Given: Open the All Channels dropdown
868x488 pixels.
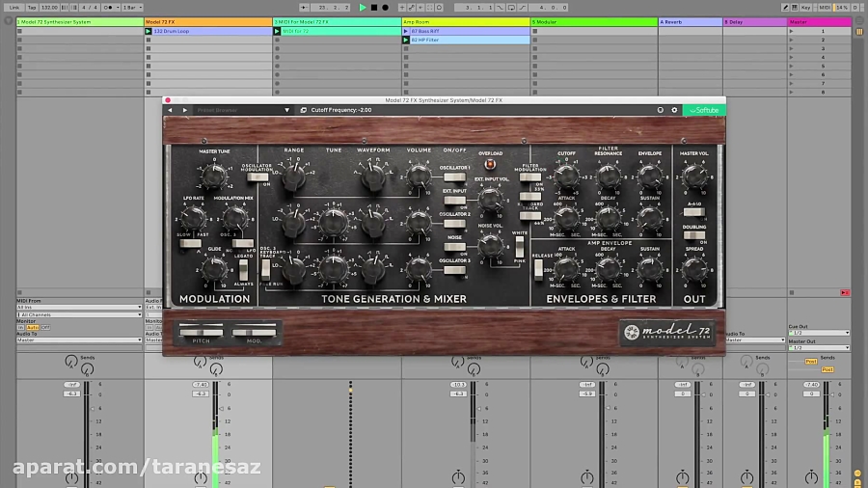Looking at the screenshot, I should click(x=79, y=314).
